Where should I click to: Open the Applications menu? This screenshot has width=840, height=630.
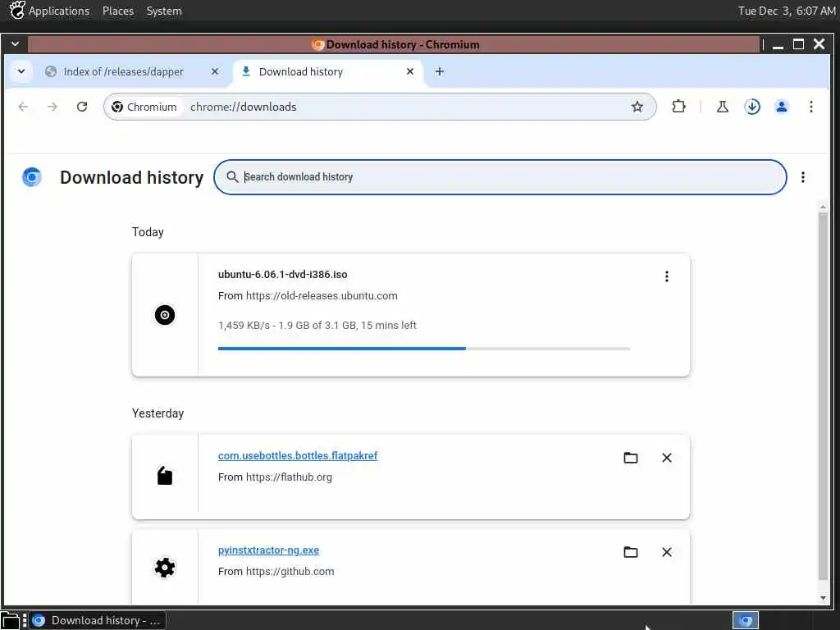(59, 11)
